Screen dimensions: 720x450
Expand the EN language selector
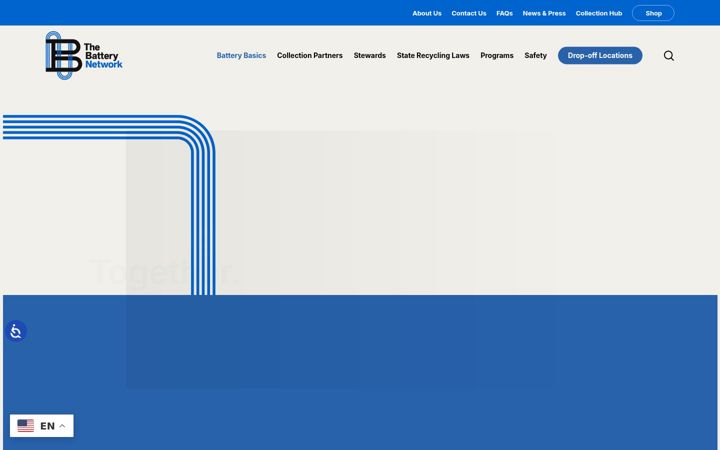[x=41, y=426]
